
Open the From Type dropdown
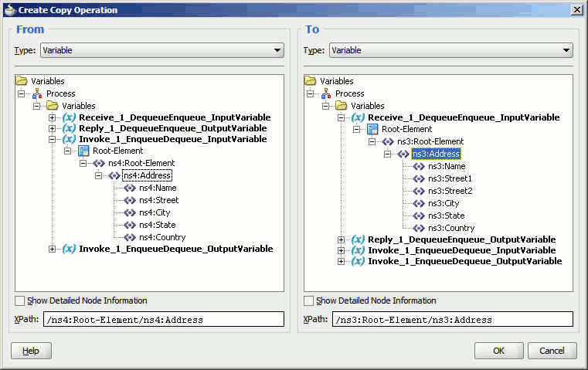tap(162, 50)
